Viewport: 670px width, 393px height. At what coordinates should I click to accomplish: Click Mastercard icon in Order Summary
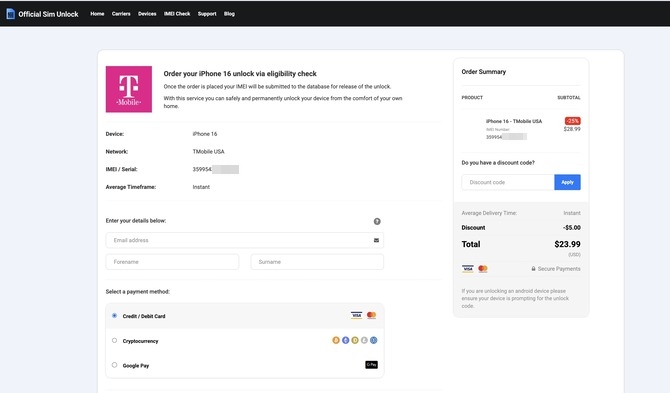(x=483, y=268)
